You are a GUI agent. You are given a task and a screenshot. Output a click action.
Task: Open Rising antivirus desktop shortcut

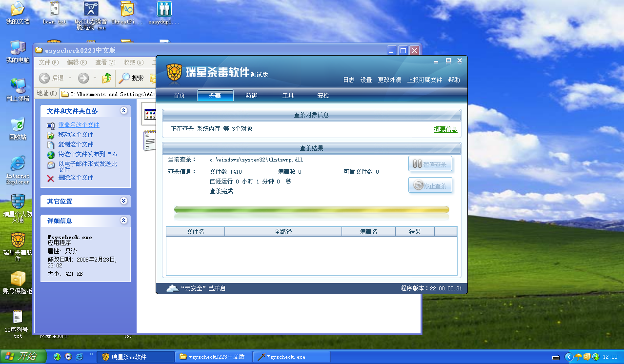click(18, 247)
